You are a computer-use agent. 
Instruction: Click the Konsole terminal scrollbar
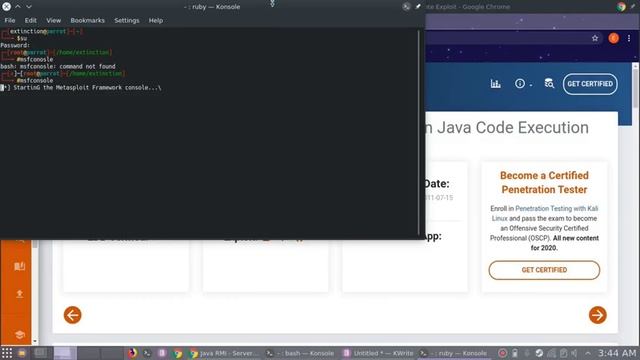[x=419, y=133]
